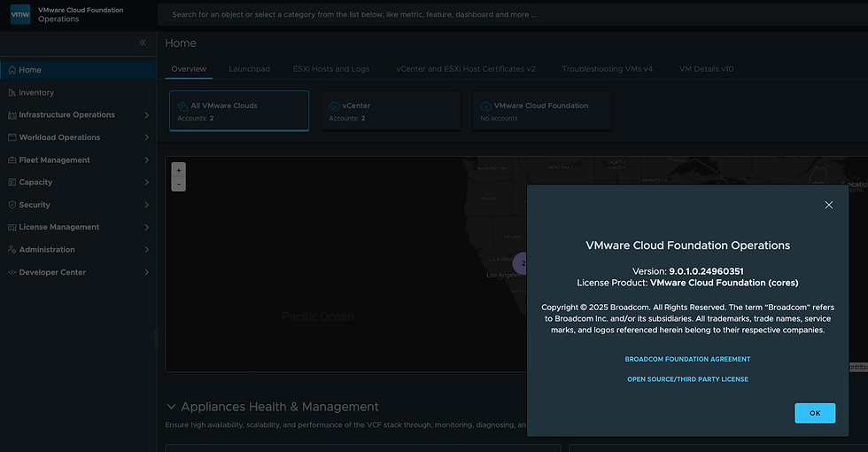This screenshot has height=452, width=868.
Task: Select the All VMware Clouds card
Action: (239, 111)
